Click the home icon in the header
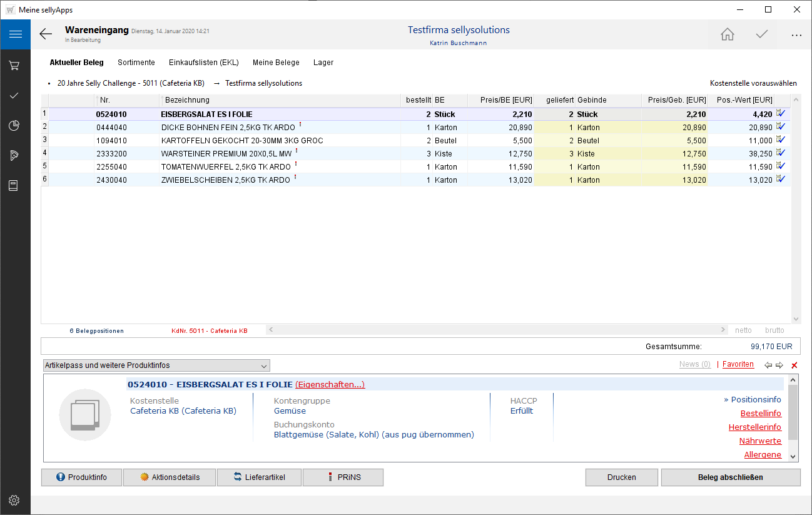Screen dimensions: 812x515 point(727,34)
